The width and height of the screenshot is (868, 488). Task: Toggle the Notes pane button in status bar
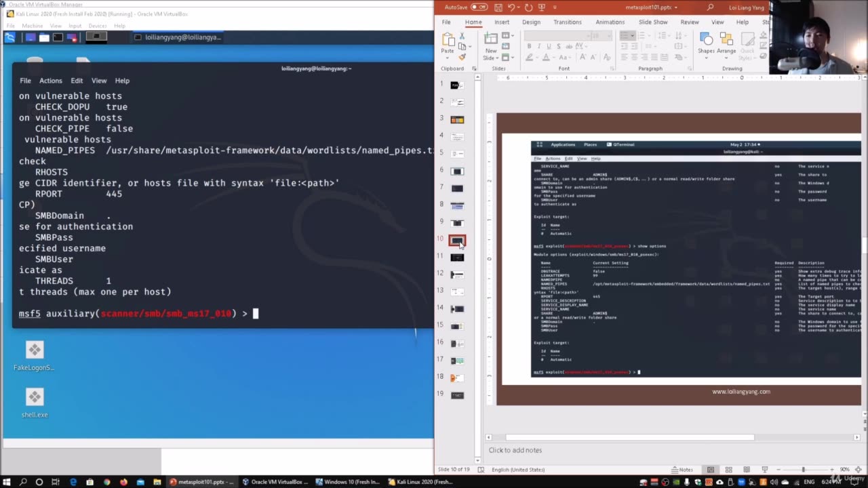tap(682, 470)
